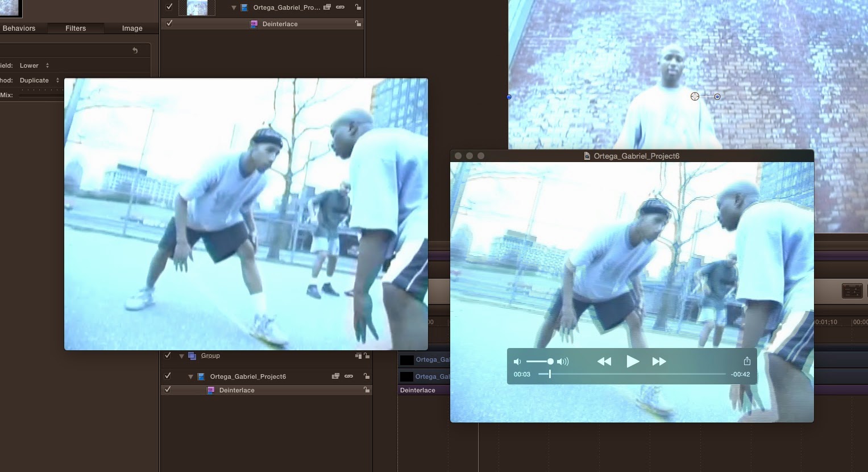Switch to the Behaviors tab
Viewport: 868px width, 472px height.
[x=19, y=28]
